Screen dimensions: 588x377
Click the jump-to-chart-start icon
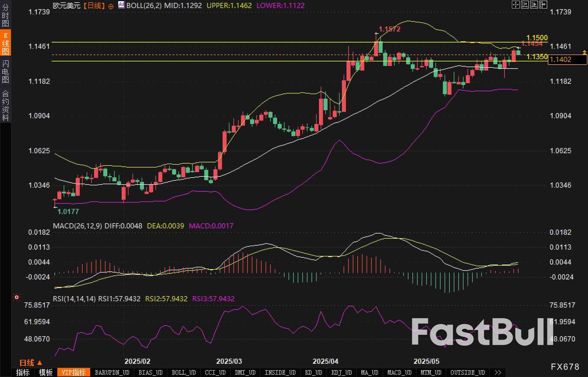pos(525,5)
